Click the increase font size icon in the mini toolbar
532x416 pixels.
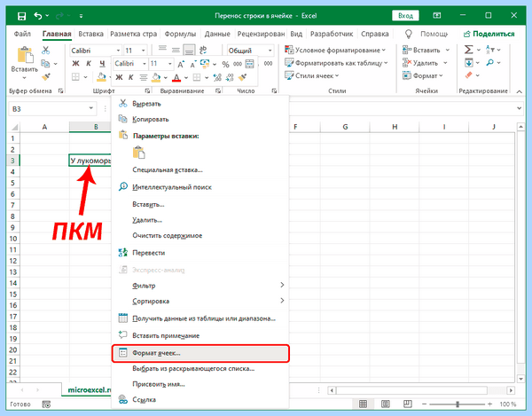coord(181,64)
